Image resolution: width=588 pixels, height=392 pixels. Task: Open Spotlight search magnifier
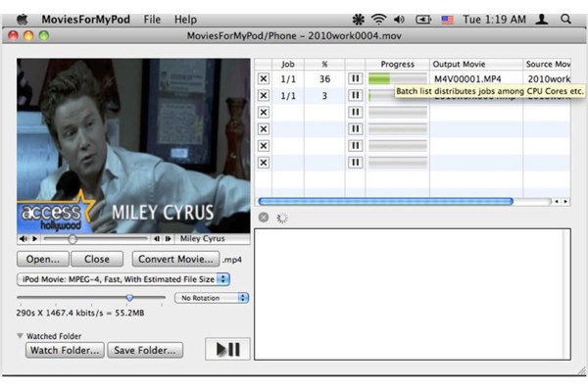[x=565, y=20]
